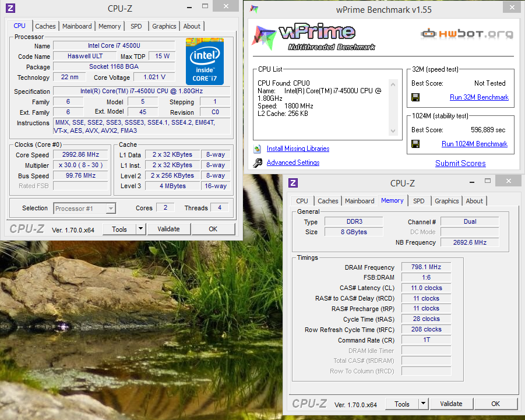This screenshot has height=420, width=525.
Task: Click Level 3 cache value 4 MBytes
Action: point(172,186)
